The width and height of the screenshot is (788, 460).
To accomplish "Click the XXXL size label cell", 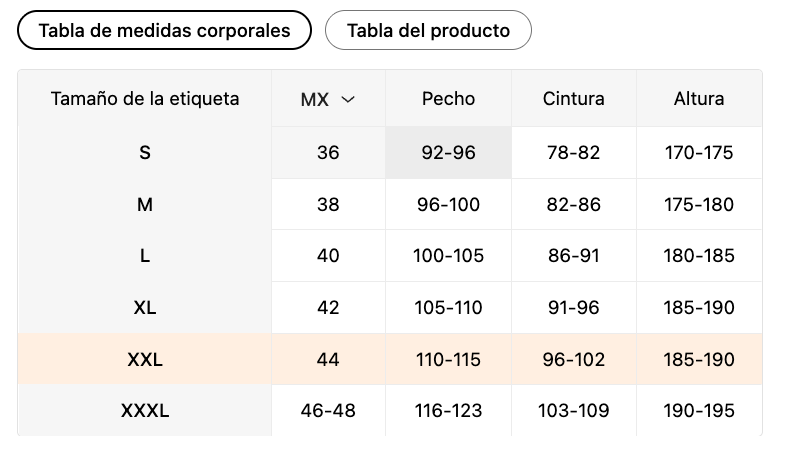I will pos(145,411).
